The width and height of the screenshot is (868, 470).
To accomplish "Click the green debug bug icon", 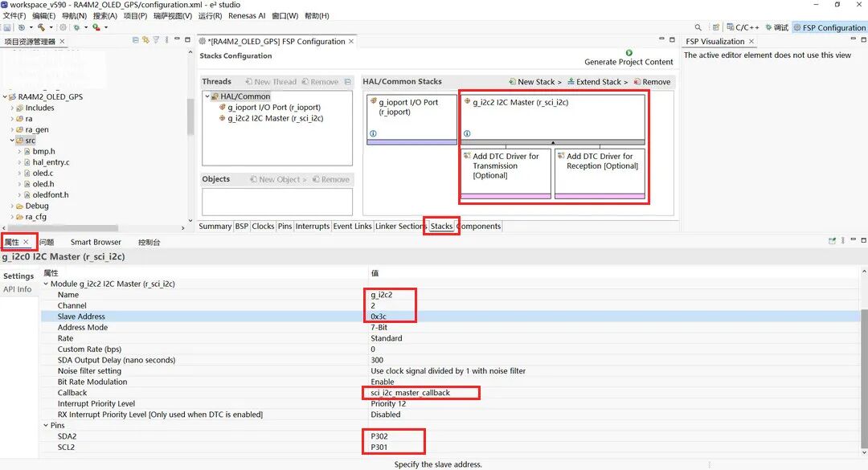I will 76,27.
